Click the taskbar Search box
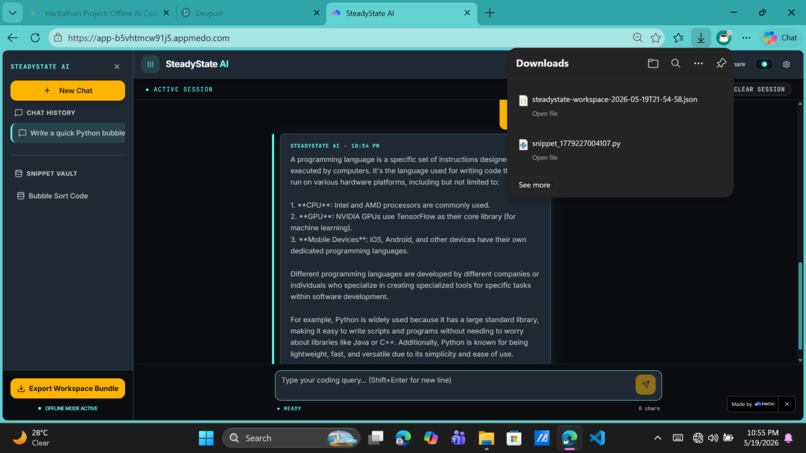The height and width of the screenshot is (453, 806). coord(291,438)
